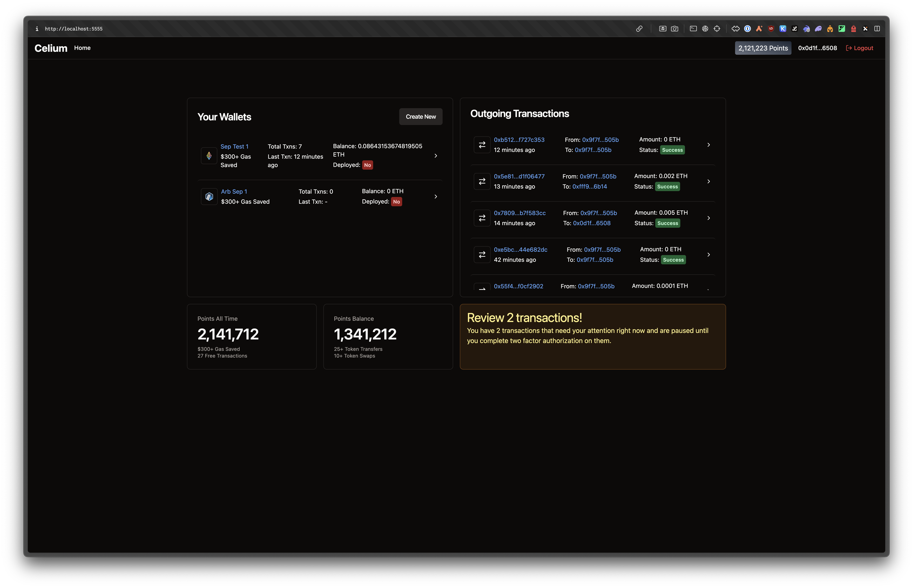This screenshot has height=588, width=913.
Task: Click the Logout link
Action: [860, 48]
